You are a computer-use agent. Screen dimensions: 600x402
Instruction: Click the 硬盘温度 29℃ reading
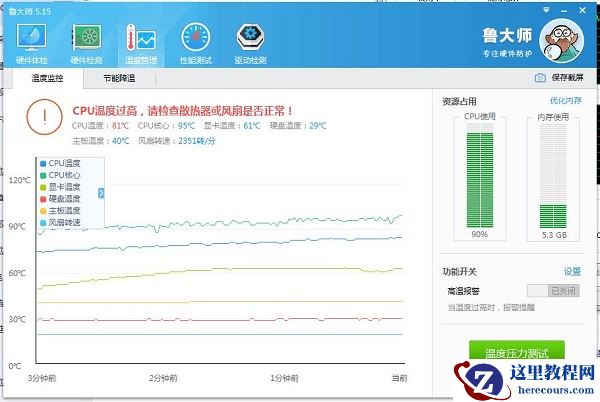[298, 125]
